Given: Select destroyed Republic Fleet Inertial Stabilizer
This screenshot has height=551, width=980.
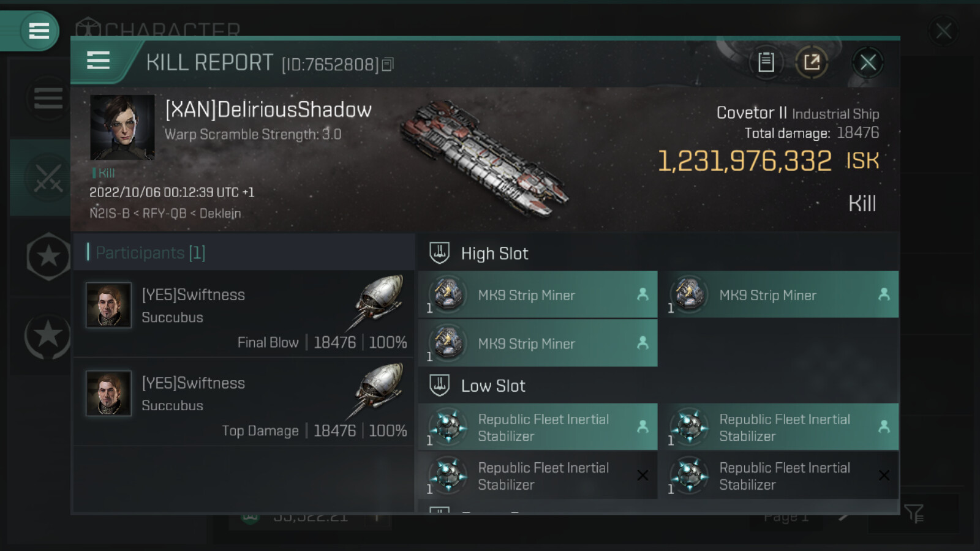Looking at the screenshot, I should [537, 476].
